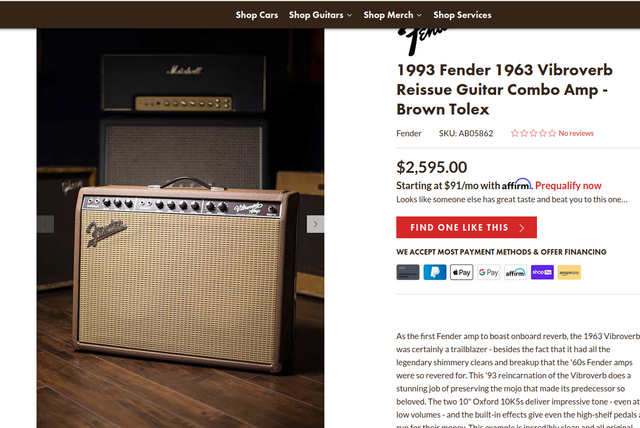Click the Google Pay icon
The image size is (640, 428).
point(488,272)
